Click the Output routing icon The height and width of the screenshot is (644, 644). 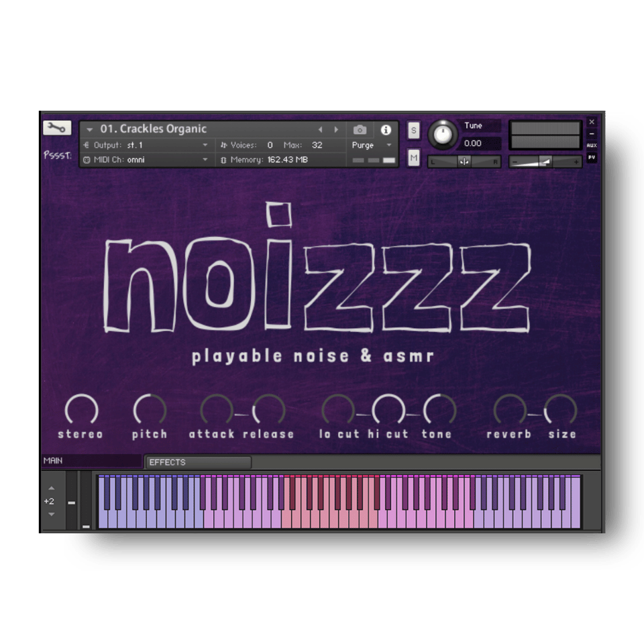coord(86,145)
